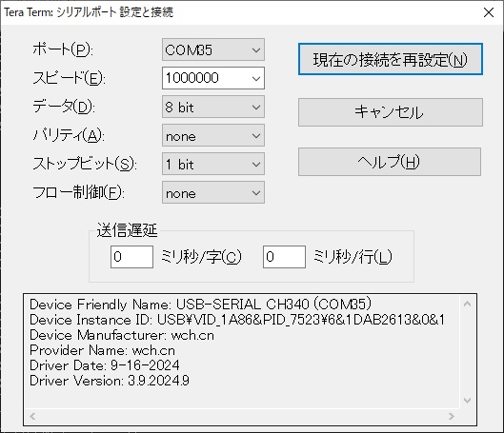Click the 現在の接続を再設定 button
Viewport: 504px width, 433px height.
[391, 59]
